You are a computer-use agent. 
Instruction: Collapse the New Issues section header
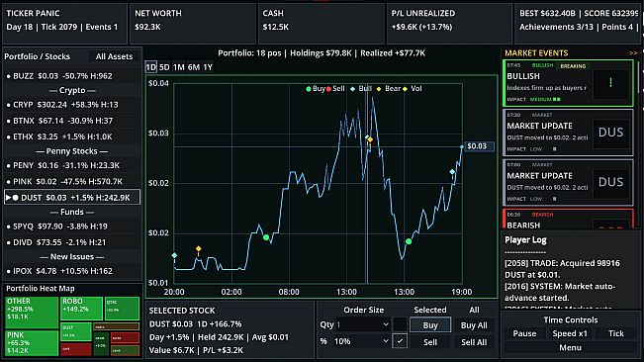(72, 256)
